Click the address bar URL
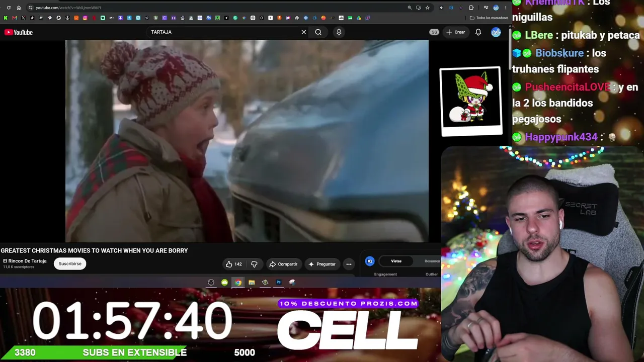Screen dimensions: 644x362 (x=68, y=8)
